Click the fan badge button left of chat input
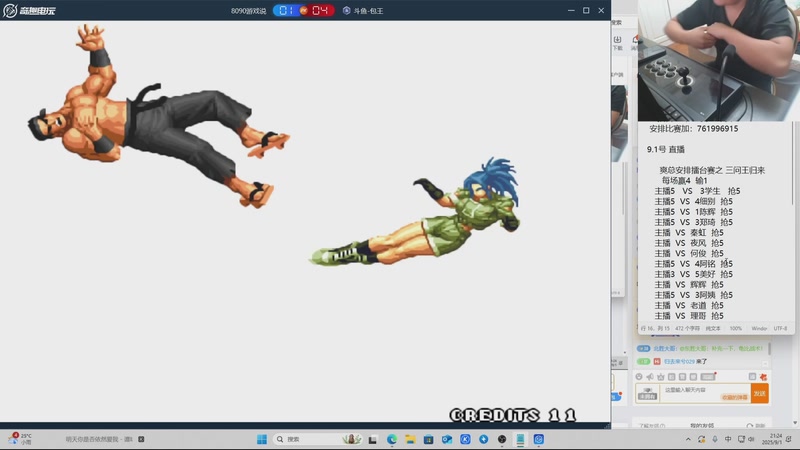 coord(647,393)
